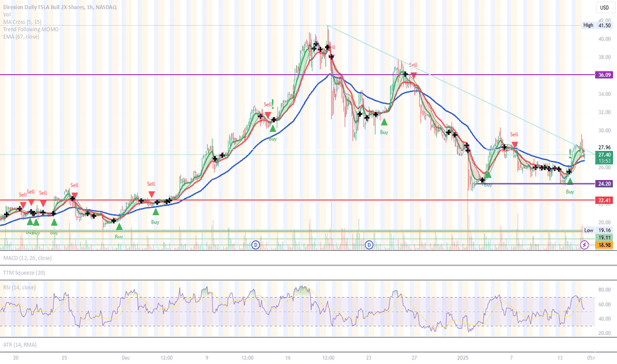Image resolution: width=617 pixels, height=364 pixels.
Task: Click the green 19.11 price tag
Action: pos(604,238)
